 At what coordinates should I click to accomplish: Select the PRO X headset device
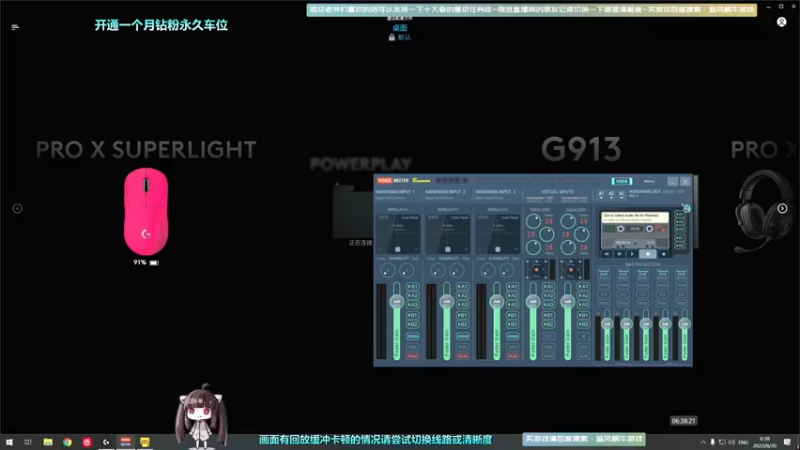point(765,211)
